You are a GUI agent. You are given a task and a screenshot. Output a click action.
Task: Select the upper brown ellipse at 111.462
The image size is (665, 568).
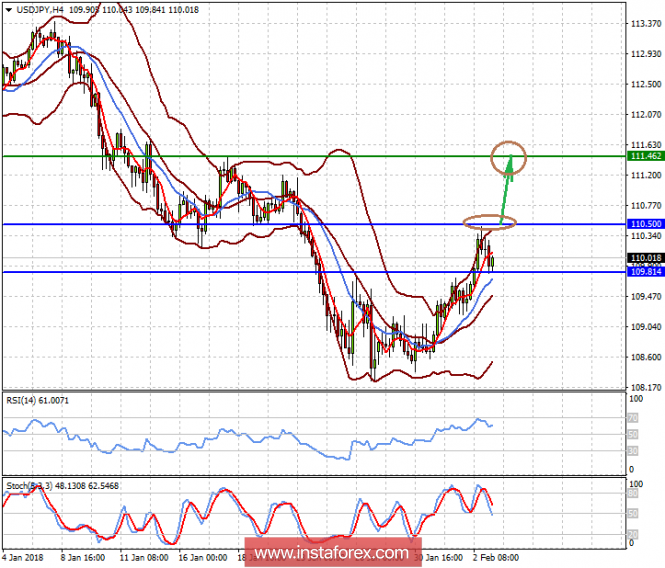tap(510, 155)
